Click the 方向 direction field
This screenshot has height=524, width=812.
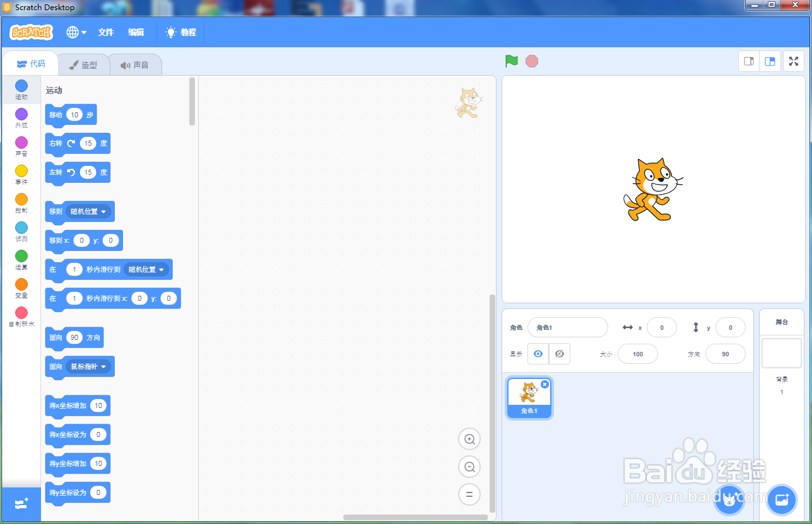pyautogui.click(x=726, y=354)
